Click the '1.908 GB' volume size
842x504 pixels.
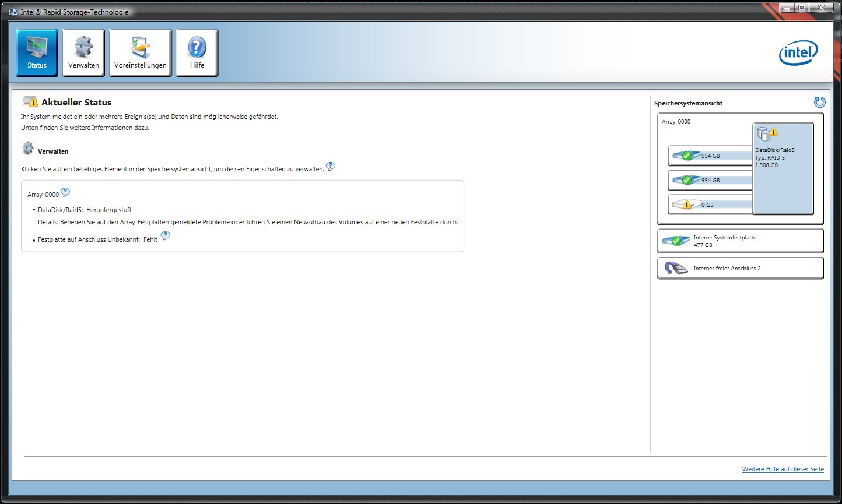point(766,165)
